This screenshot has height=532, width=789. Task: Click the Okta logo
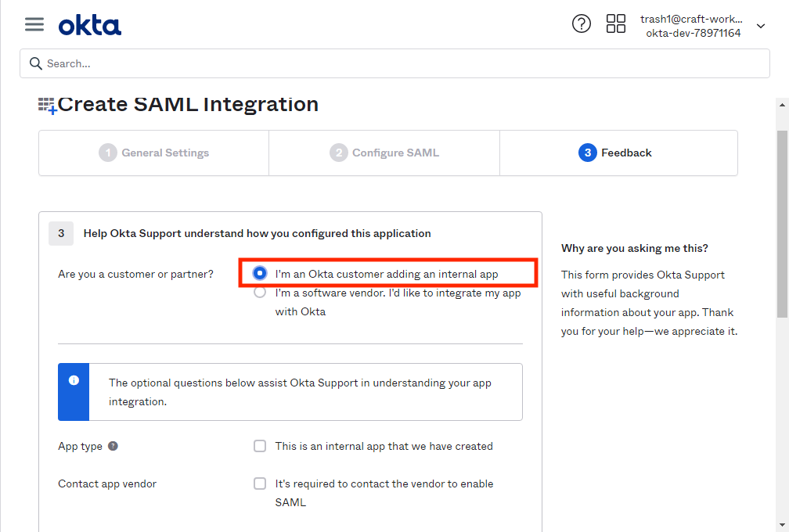tap(89, 25)
